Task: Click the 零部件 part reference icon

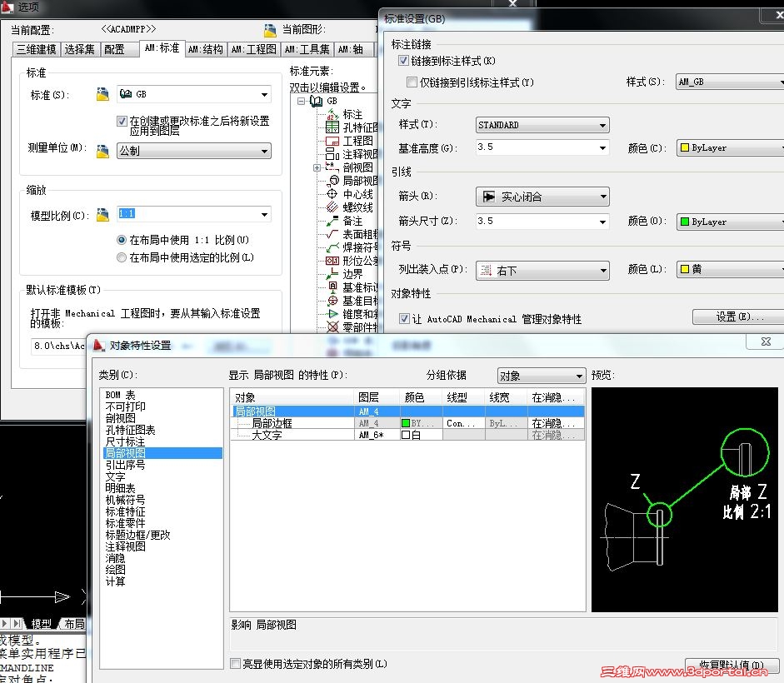Action: tap(332, 327)
